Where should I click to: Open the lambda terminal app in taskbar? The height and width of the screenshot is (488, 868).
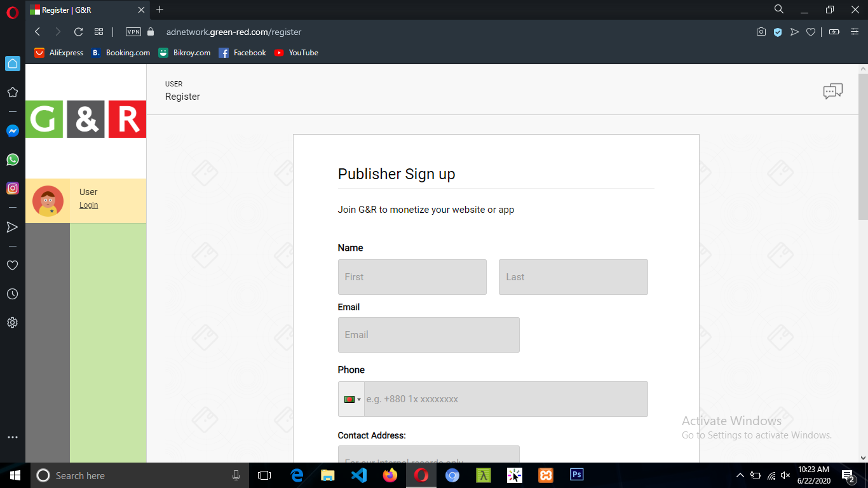484,475
